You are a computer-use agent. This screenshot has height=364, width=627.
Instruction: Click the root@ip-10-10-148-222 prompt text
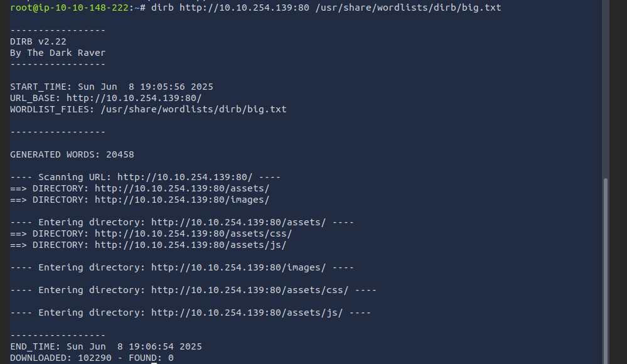69,8
